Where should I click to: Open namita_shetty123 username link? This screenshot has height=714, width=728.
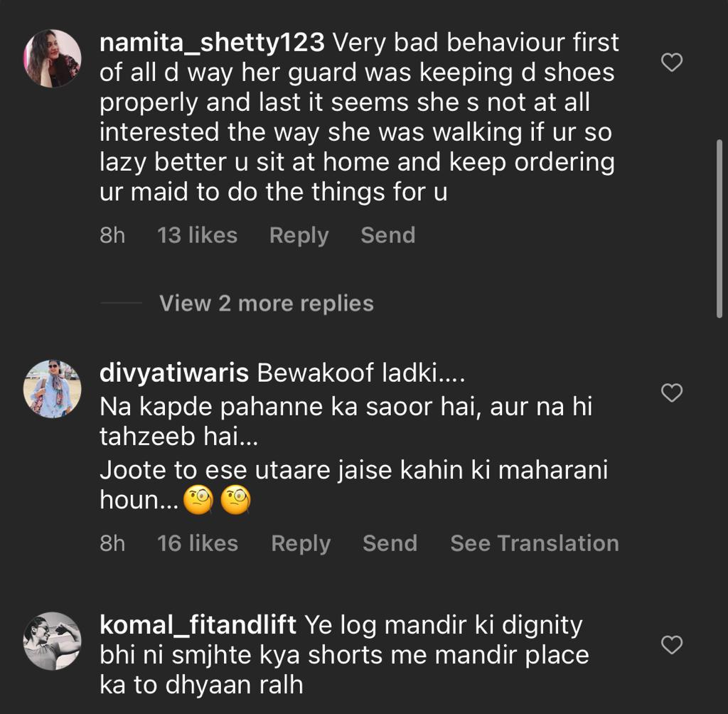(x=212, y=43)
